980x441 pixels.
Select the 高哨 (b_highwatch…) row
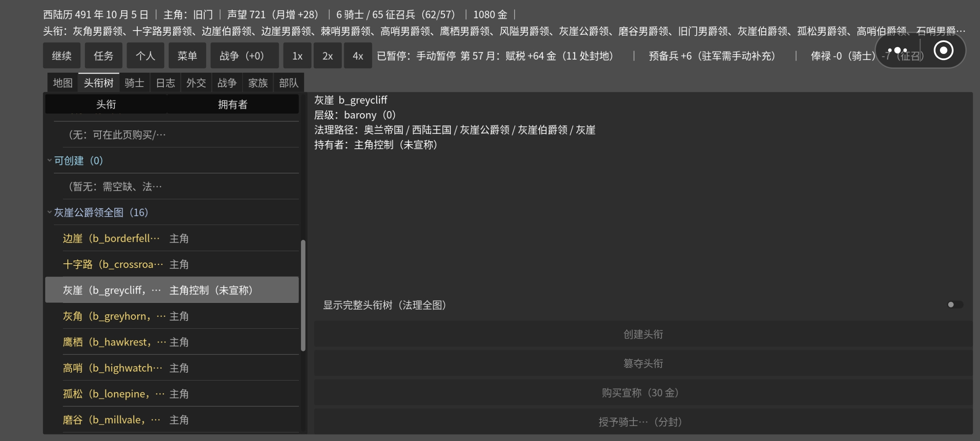coord(172,368)
